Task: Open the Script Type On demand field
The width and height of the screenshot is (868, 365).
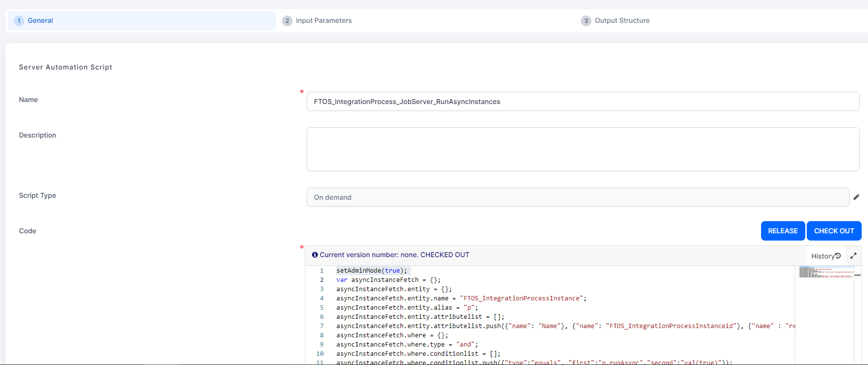Action: tap(577, 197)
